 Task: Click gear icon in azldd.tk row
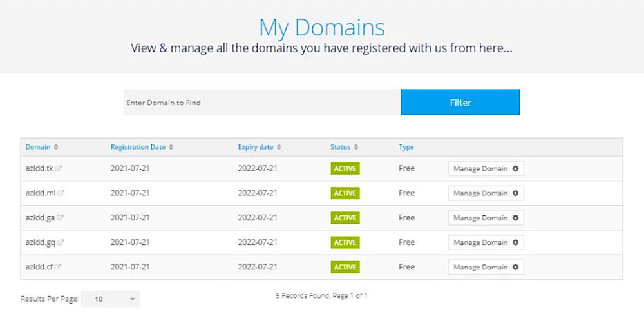point(515,169)
